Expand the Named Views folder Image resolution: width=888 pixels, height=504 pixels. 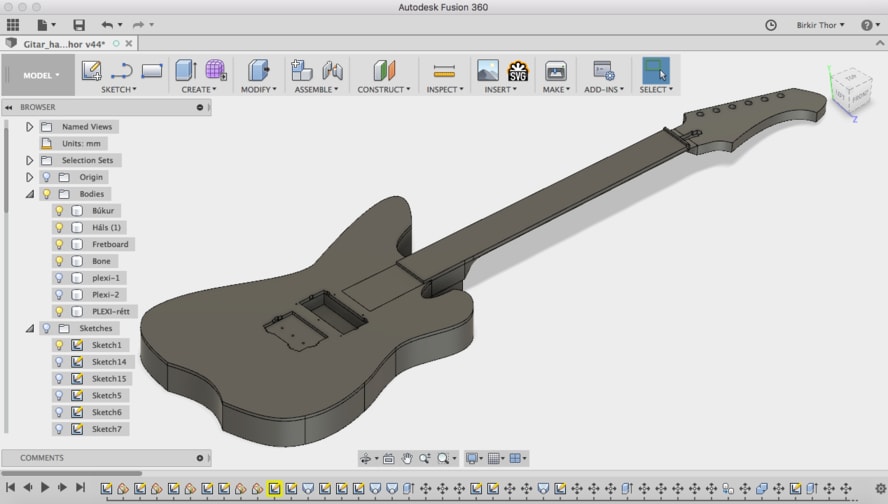click(29, 127)
